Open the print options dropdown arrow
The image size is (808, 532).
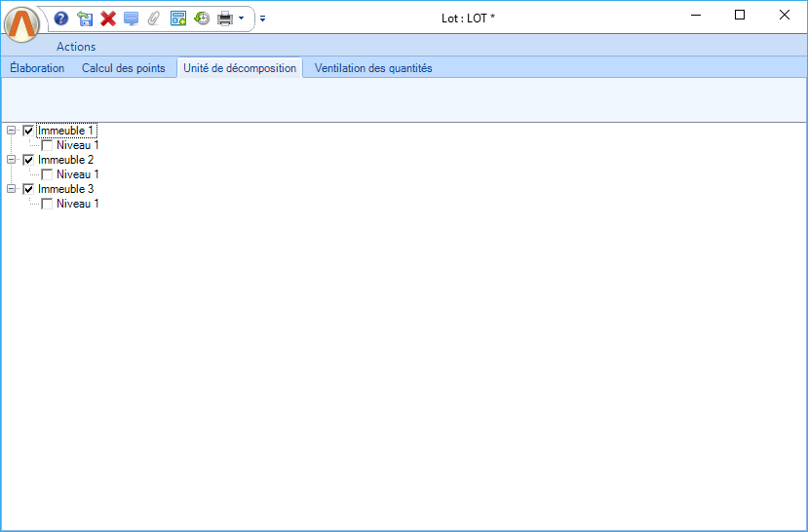point(241,18)
